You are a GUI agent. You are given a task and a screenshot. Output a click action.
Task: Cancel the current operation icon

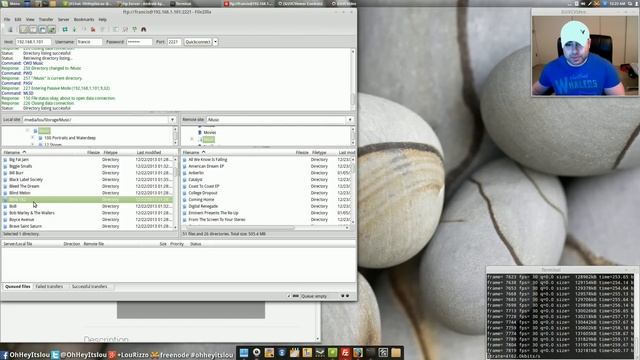(84, 29)
